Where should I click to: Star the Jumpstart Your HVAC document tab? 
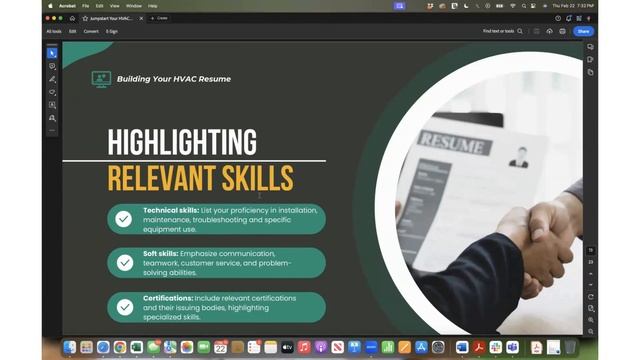tap(85, 18)
